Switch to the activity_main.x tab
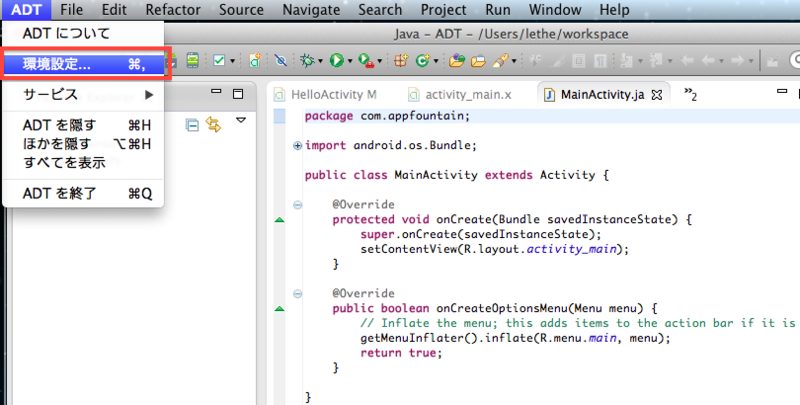Viewport: 800px width, 405px height. pos(462,95)
